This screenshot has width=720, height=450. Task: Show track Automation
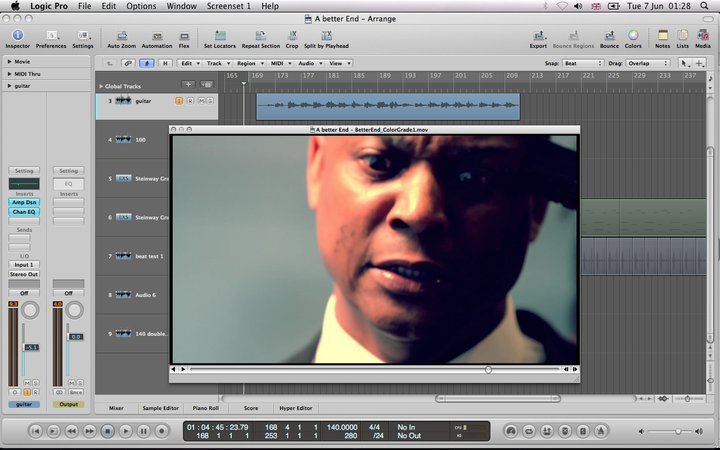157,39
